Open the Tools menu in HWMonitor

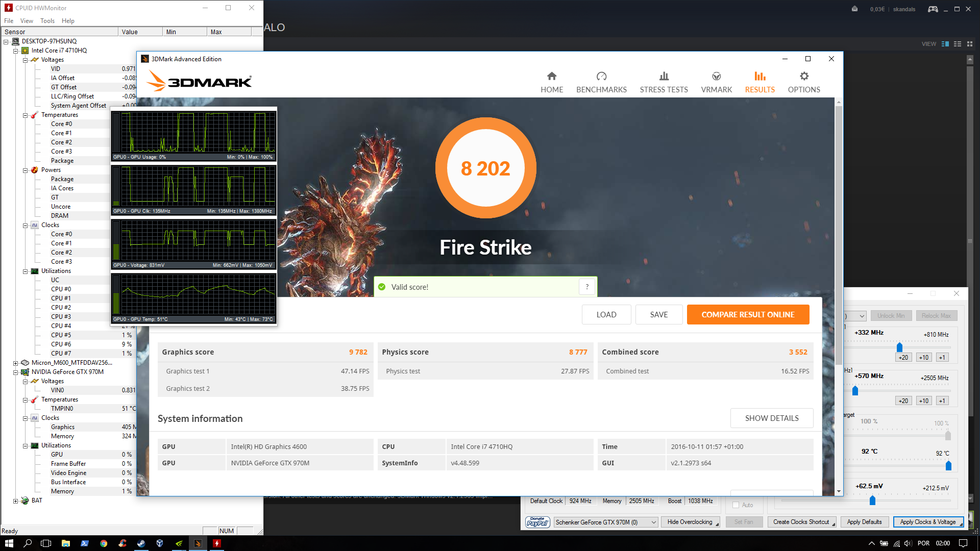tap(47, 21)
